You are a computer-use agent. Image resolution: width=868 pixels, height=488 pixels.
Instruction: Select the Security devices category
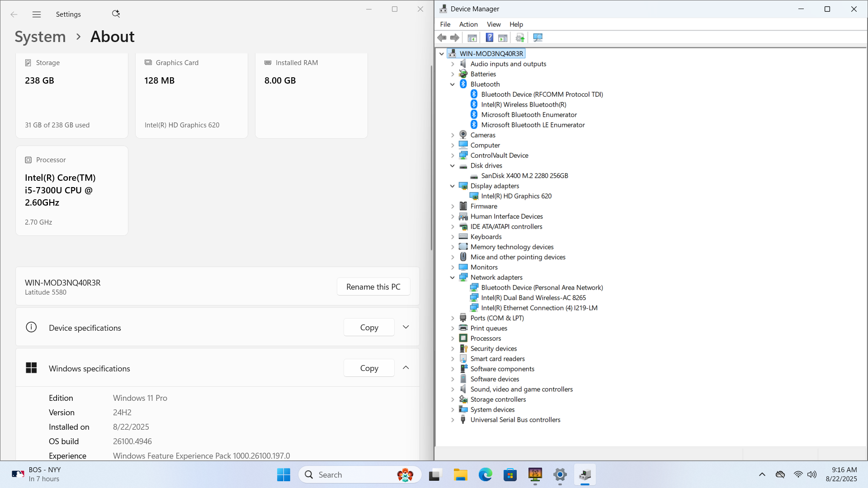pos(493,348)
